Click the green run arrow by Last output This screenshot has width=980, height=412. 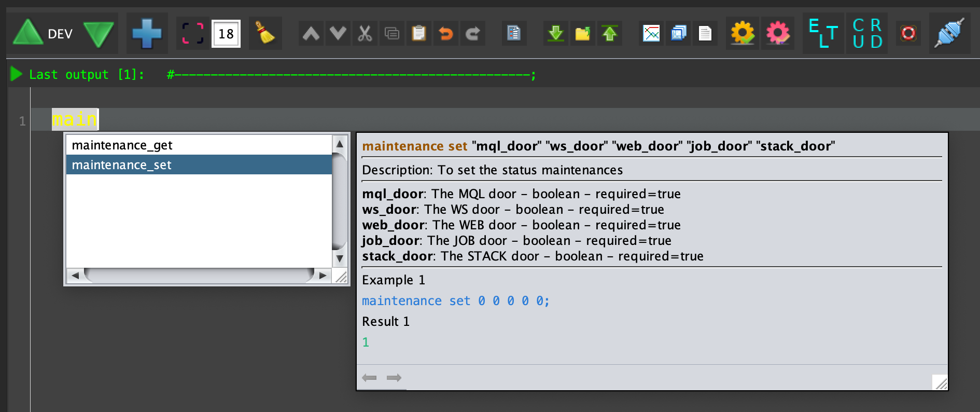pos(16,74)
